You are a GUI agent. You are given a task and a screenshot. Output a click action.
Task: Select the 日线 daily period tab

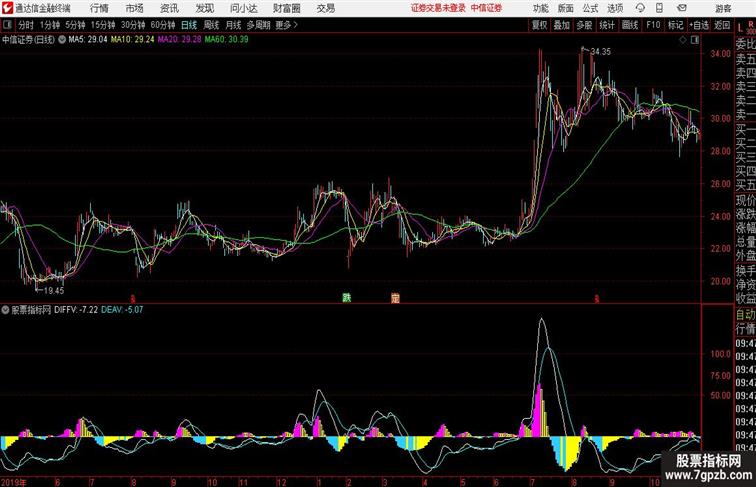point(189,25)
